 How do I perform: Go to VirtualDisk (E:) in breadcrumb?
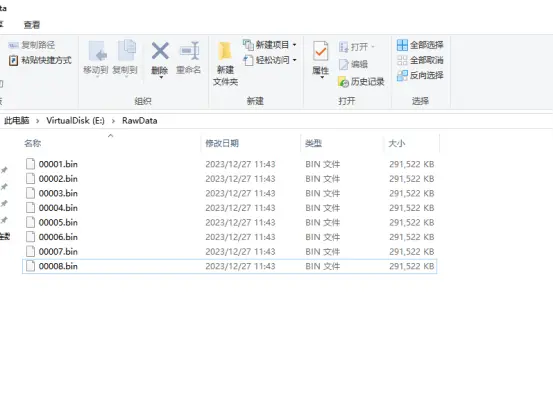coord(75,120)
